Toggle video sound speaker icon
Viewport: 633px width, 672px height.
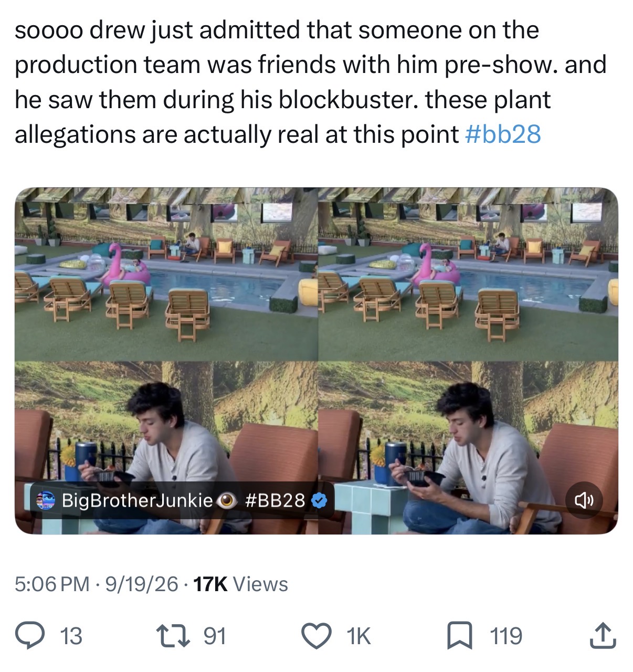click(x=584, y=500)
